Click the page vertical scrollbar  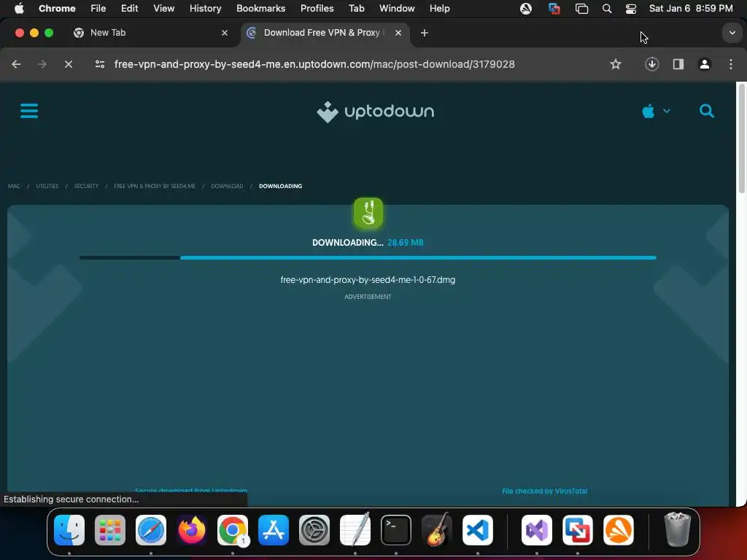click(x=741, y=138)
